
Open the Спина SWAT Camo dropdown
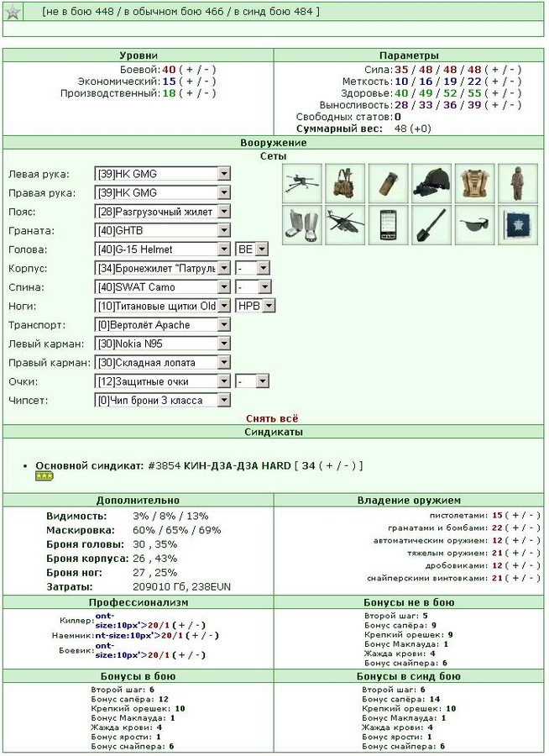click(163, 287)
